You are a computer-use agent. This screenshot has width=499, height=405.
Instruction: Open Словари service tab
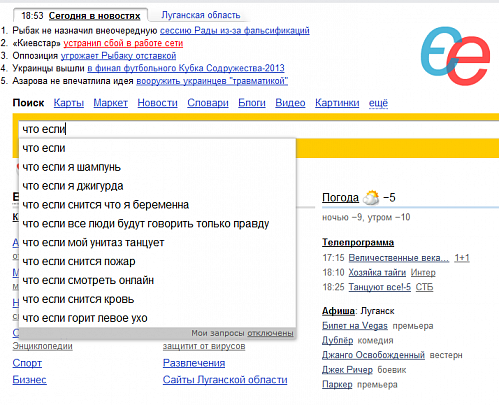point(208,103)
